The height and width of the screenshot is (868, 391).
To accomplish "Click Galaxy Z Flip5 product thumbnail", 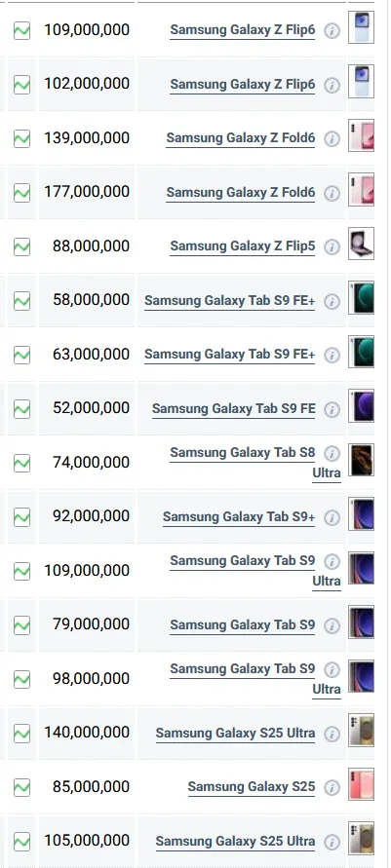I will pos(361,244).
